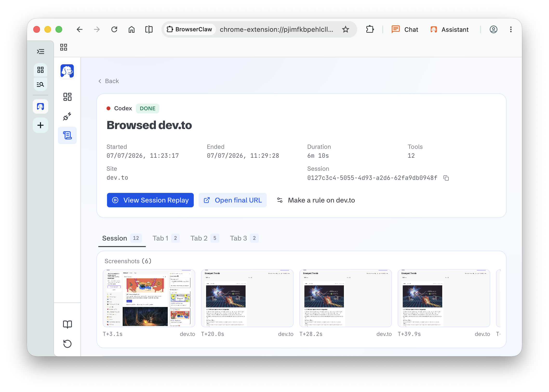The width and height of the screenshot is (549, 392).
Task: Make a rule on dev.to
Action: (316, 200)
